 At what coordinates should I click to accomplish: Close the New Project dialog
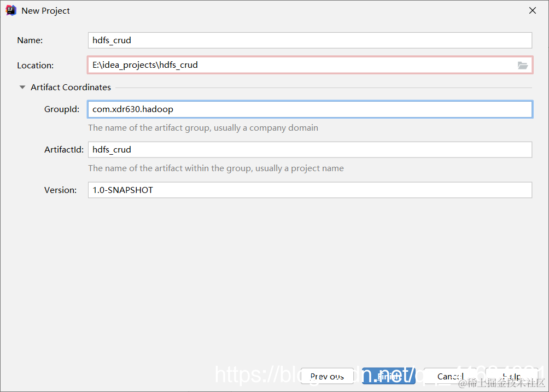click(532, 10)
